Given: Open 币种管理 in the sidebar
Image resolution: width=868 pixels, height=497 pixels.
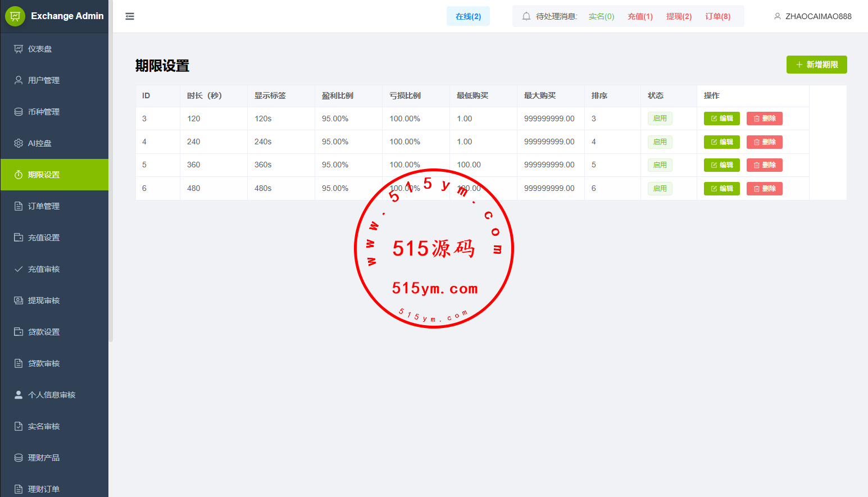Looking at the screenshot, I should click(x=43, y=112).
